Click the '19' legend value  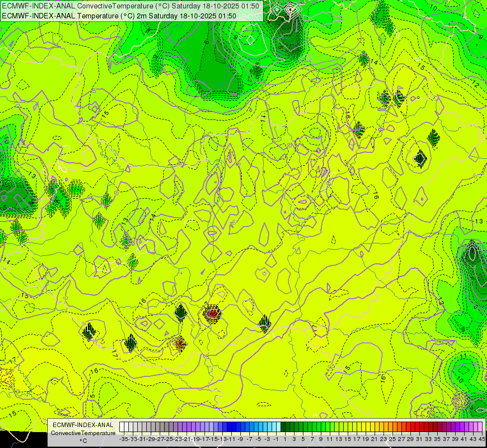[366, 439]
